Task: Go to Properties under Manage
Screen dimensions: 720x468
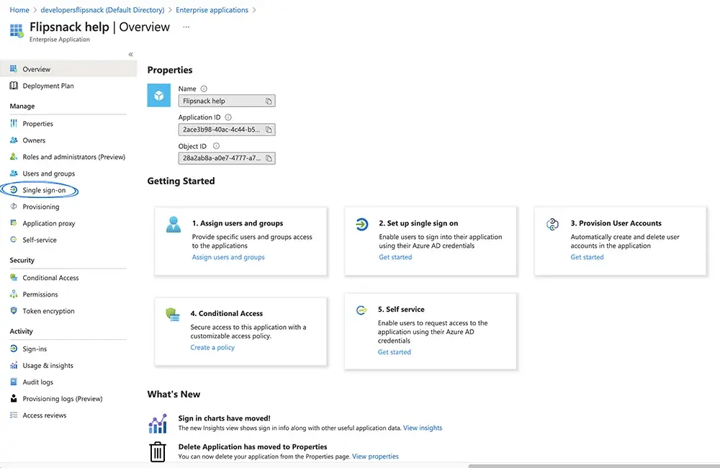Action: tap(38, 124)
